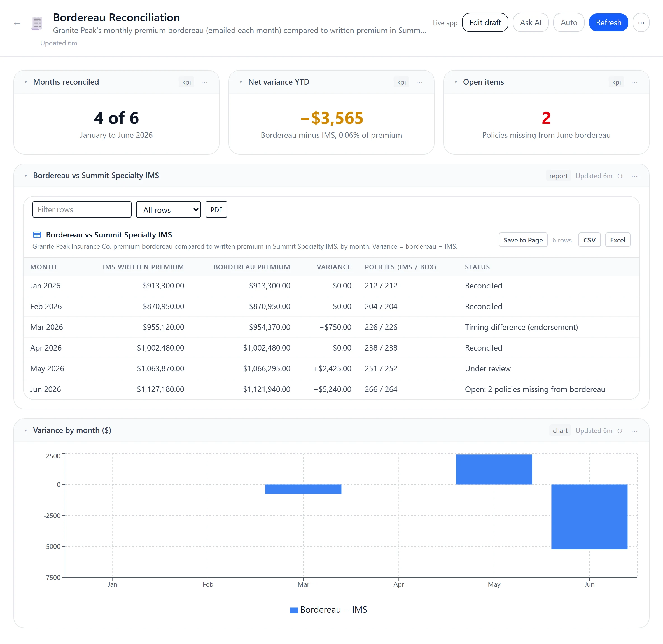Click the −$5,240.00 variance value

332,389
